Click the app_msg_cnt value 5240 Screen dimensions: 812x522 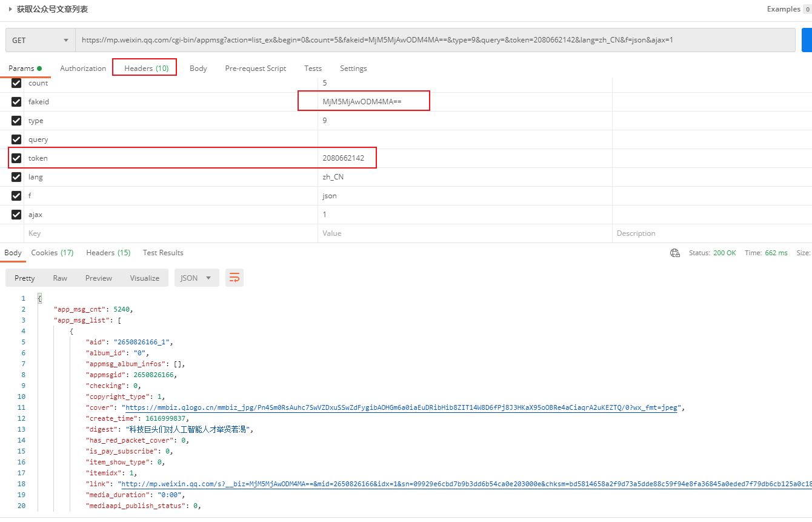click(122, 309)
